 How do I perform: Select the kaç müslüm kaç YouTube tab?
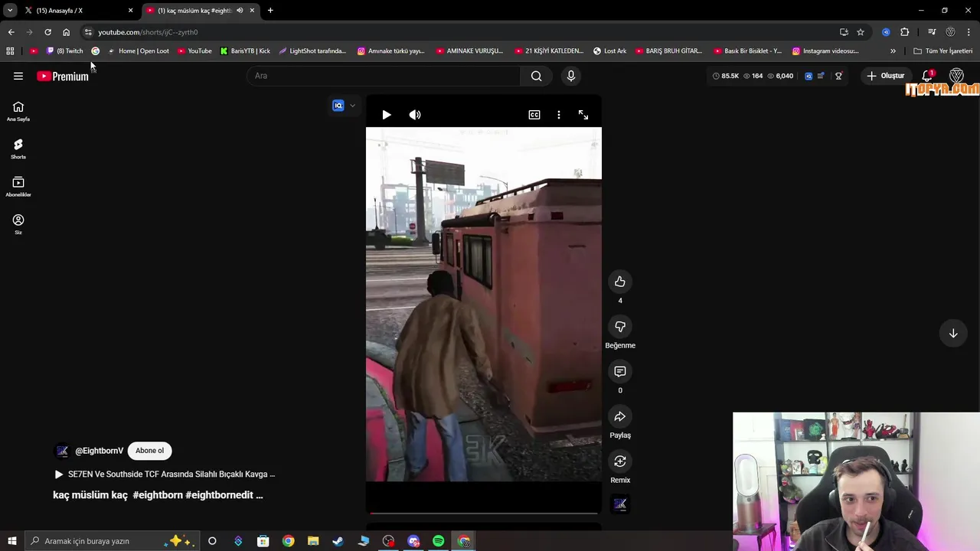click(x=195, y=11)
